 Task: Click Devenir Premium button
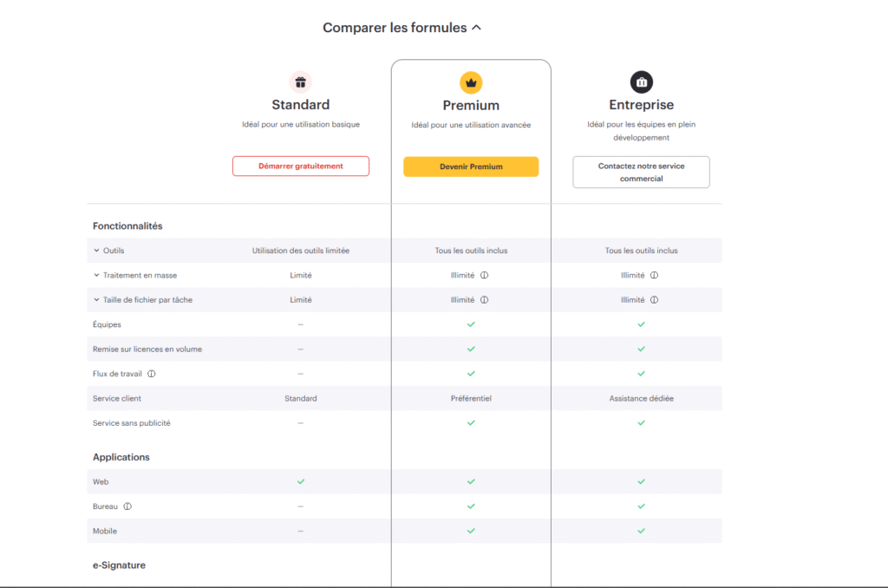471,167
